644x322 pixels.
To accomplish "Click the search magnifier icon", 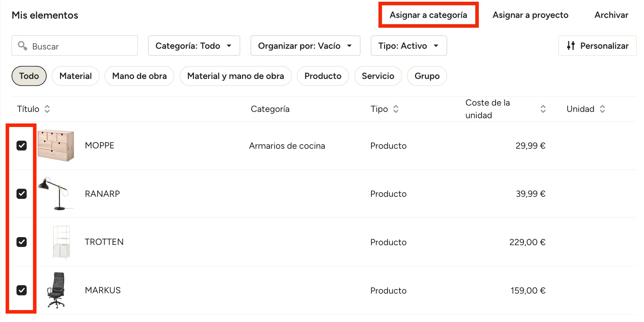I will (23, 46).
